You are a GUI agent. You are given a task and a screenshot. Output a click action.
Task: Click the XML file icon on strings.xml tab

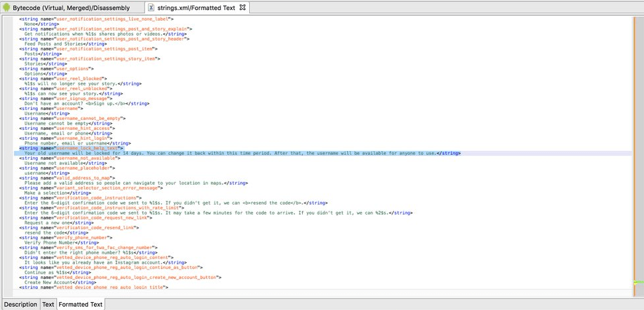[151, 7]
